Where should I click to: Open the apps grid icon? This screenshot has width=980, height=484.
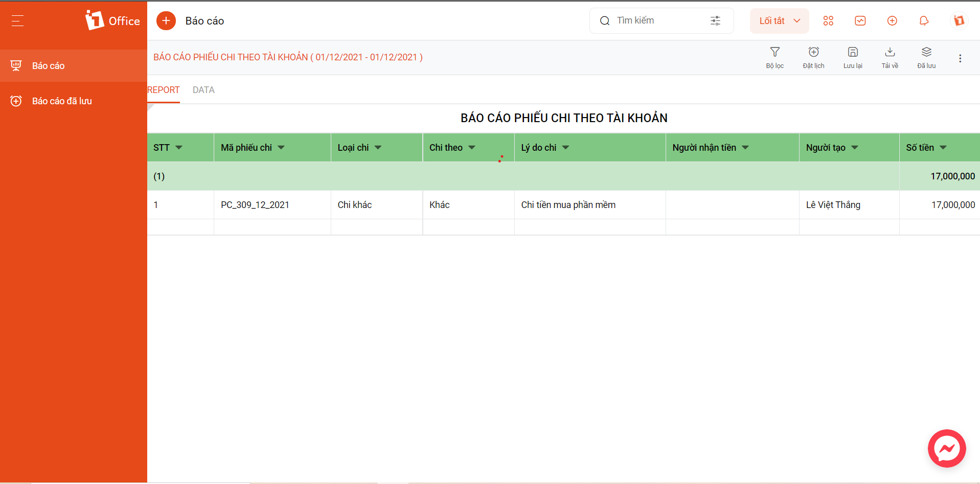tap(828, 21)
